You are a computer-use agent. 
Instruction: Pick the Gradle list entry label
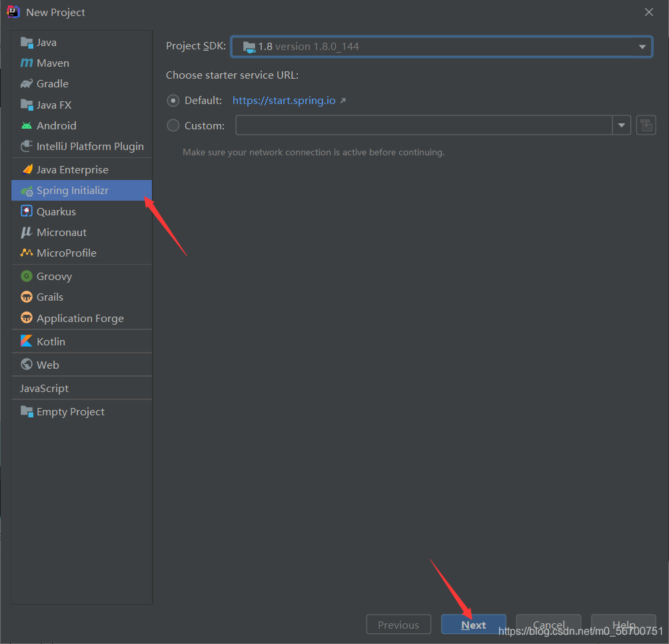[53, 83]
